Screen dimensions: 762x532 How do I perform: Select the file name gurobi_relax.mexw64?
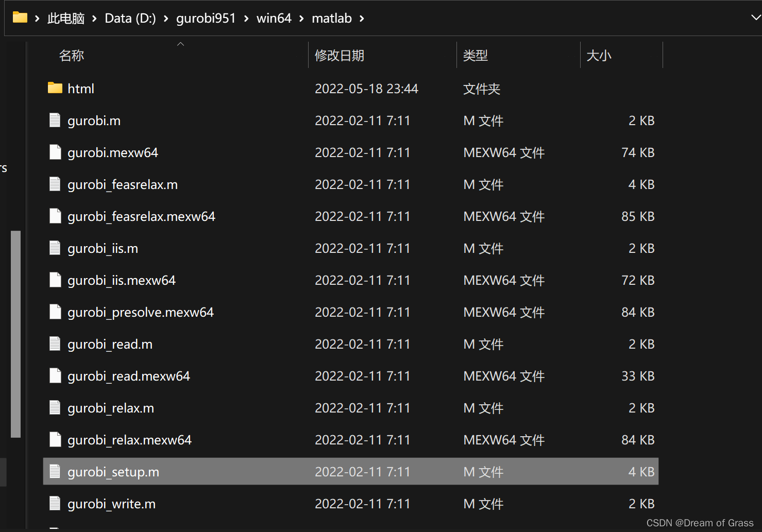pos(129,440)
